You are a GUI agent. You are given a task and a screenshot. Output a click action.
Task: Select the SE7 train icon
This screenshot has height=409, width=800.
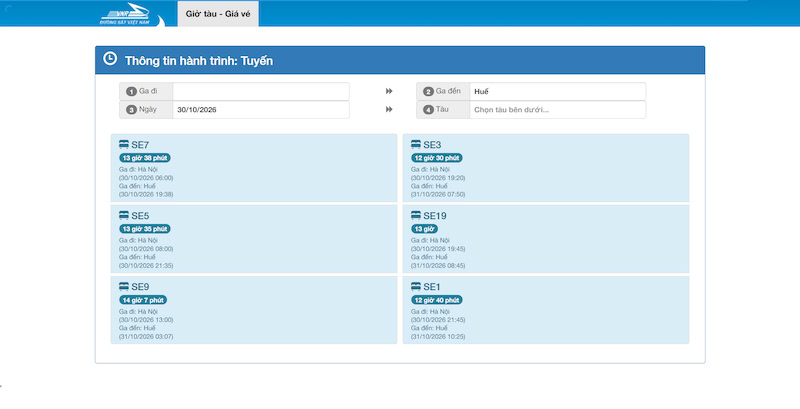(x=124, y=145)
